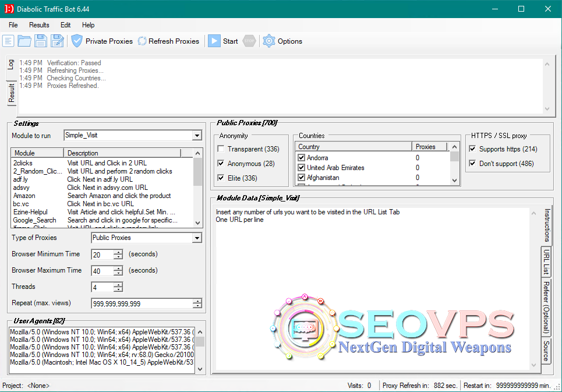This screenshot has width=562, height=392.
Task: Click the User Agents scrollbar down arrow
Action: (x=200, y=369)
